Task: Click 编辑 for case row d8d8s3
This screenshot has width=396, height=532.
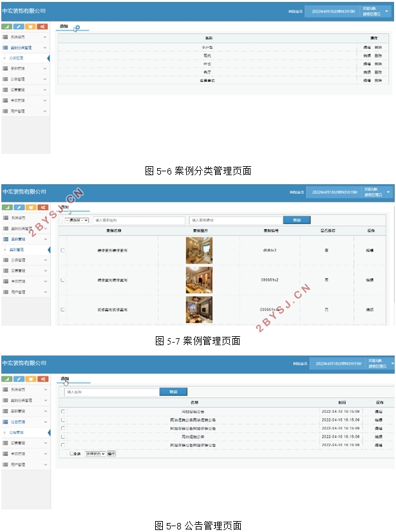Action: (x=370, y=251)
